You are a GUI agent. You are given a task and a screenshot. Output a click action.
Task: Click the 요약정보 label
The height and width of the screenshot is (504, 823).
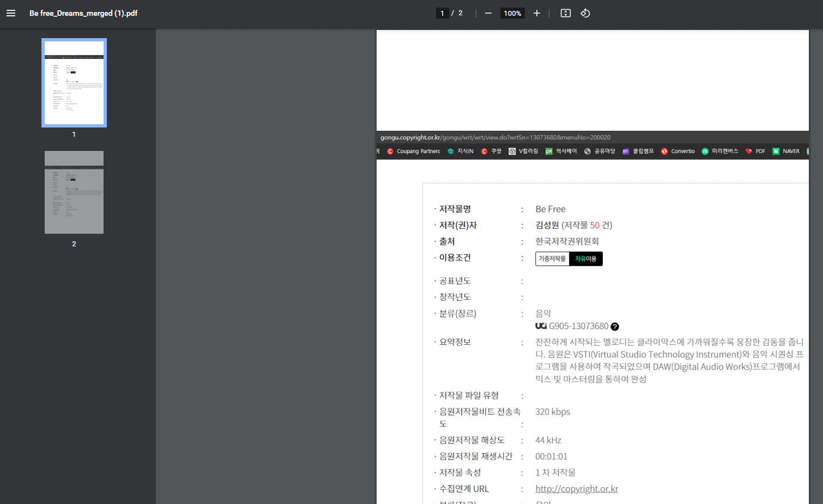[x=455, y=342]
